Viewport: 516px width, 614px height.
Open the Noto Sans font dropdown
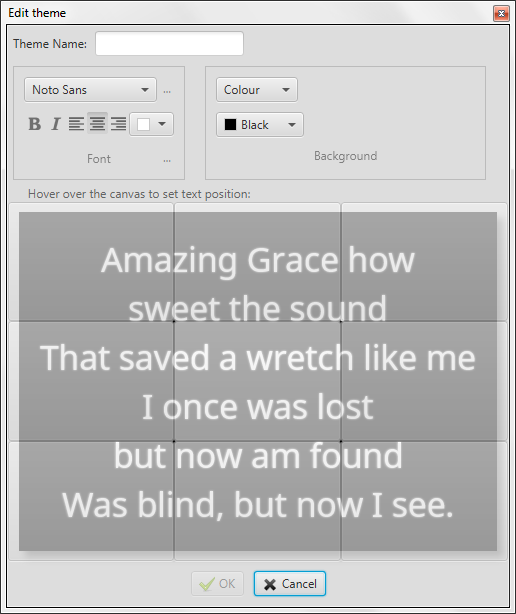click(x=90, y=90)
